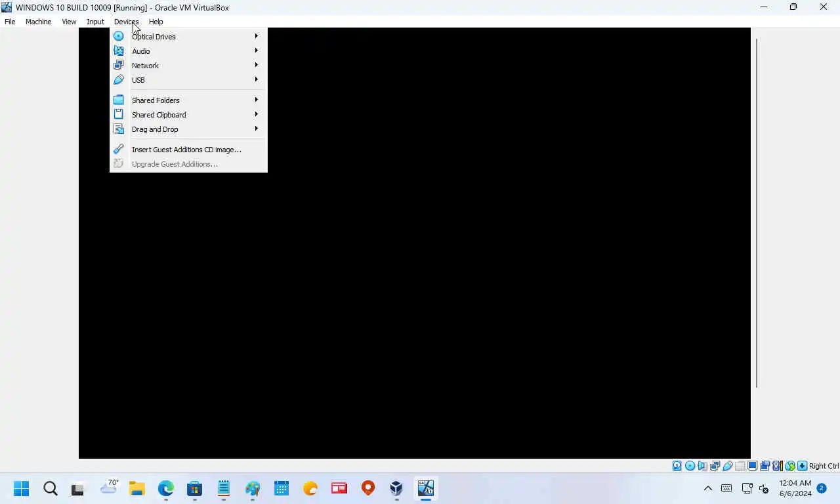Image resolution: width=840 pixels, height=504 pixels.
Task: Show hidden system tray icons
Action: (x=708, y=488)
